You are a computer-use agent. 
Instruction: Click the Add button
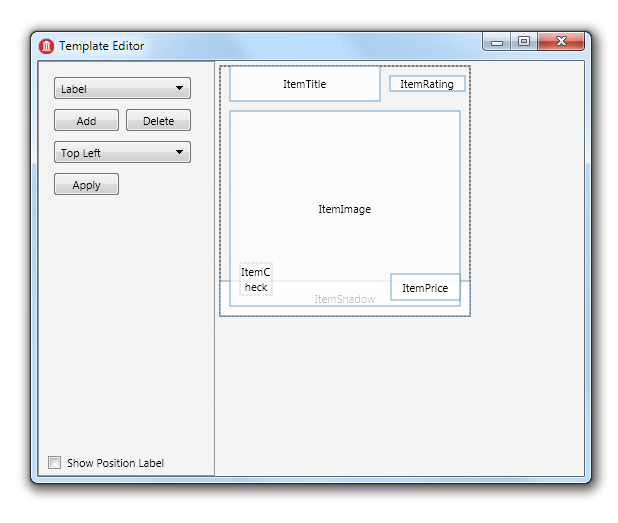pos(86,120)
